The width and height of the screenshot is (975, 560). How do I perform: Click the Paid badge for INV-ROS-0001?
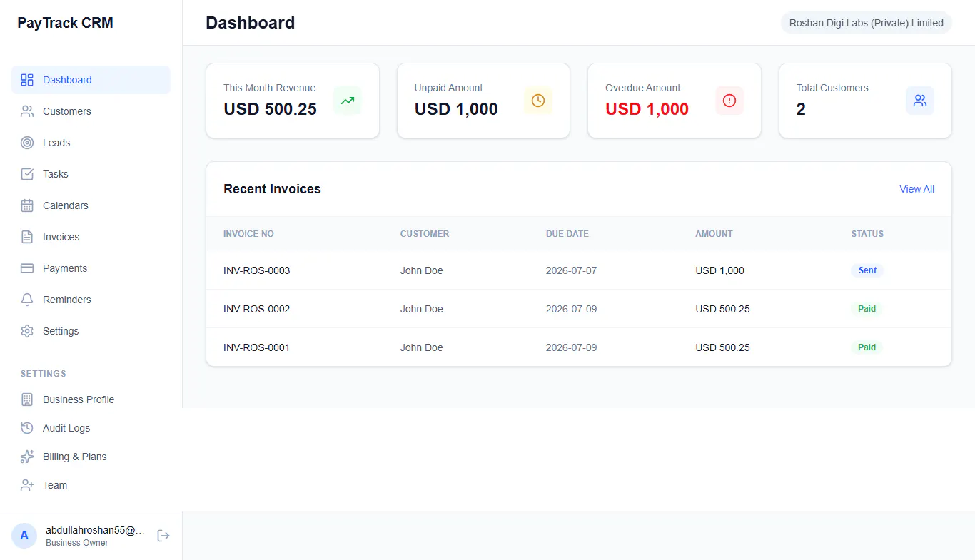[867, 347]
